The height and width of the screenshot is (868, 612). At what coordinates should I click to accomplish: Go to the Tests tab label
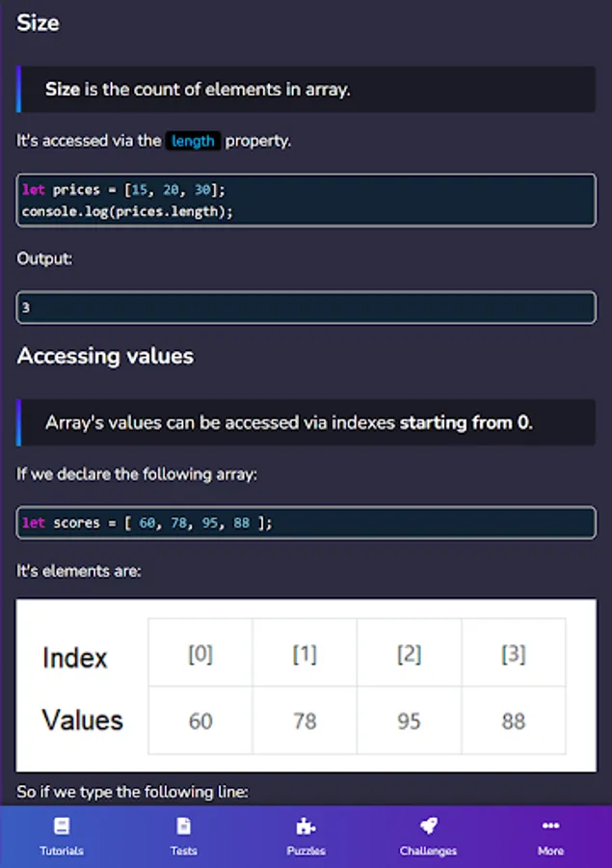tap(183, 851)
